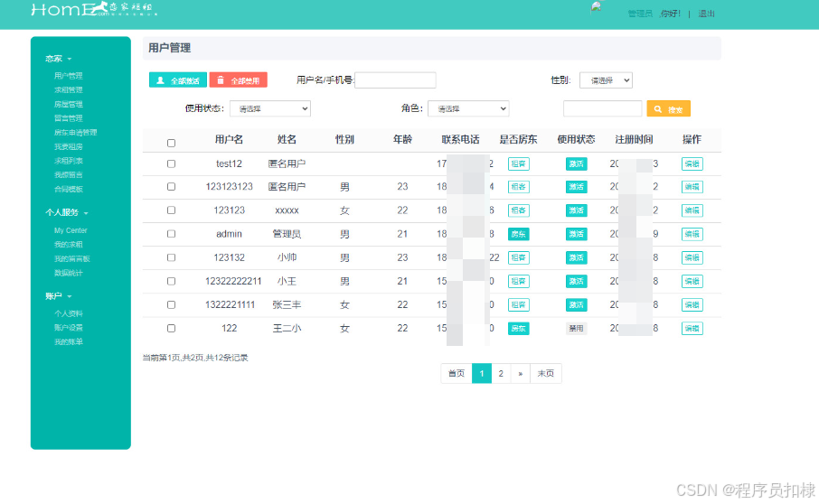Click 编辑 button for user 张三丰
This screenshot has height=504, width=819.
[x=692, y=304]
